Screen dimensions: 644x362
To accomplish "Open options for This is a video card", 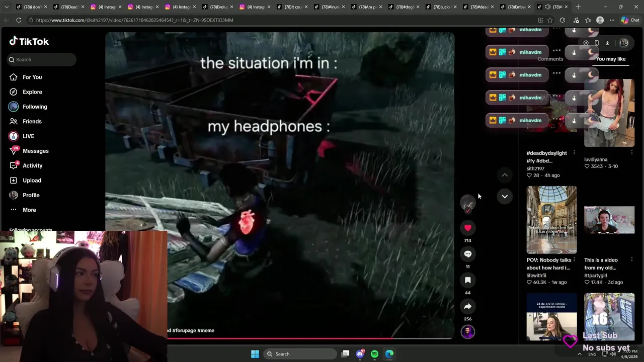I will [631, 260].
